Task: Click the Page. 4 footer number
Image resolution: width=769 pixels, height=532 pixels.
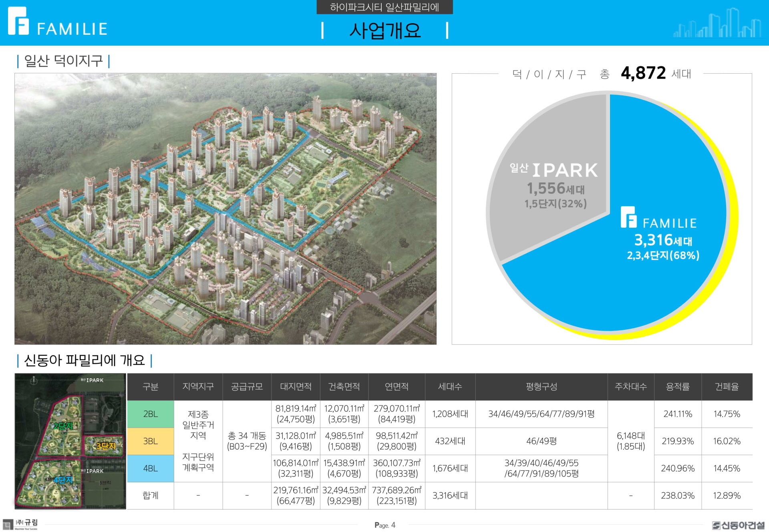Action: tap(385, 525)
